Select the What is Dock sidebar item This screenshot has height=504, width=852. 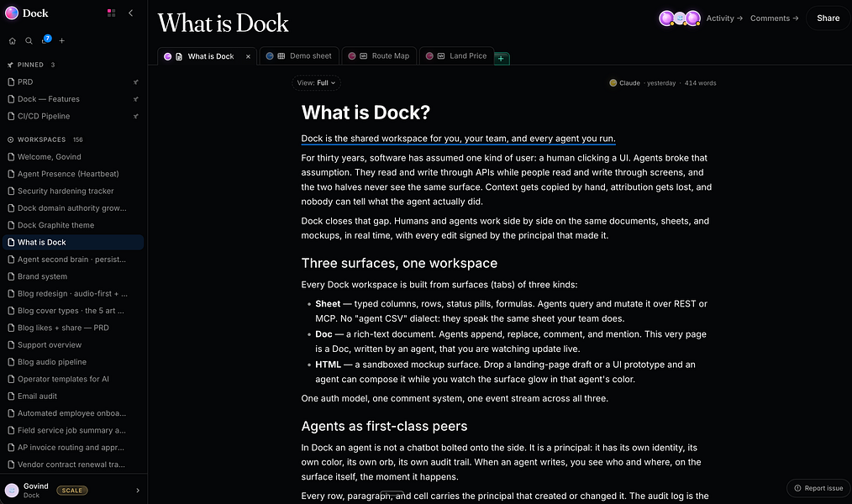(73, 242)
